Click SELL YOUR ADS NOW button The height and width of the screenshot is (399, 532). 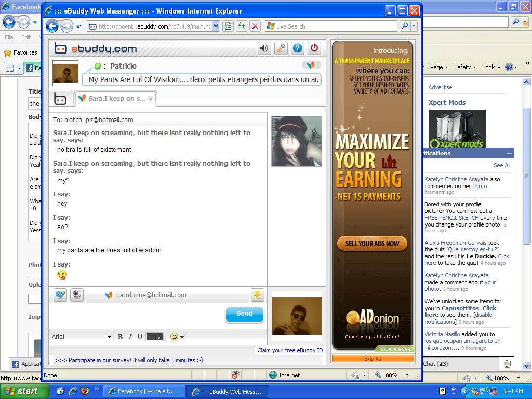pos(372,244)
